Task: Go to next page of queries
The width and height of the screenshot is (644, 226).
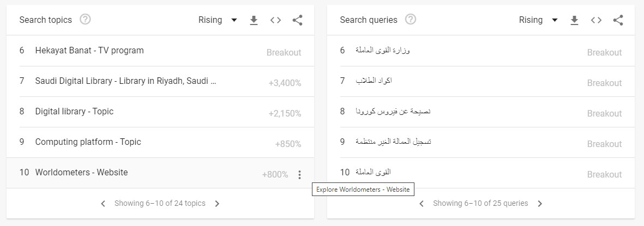Action: point(540,204)
